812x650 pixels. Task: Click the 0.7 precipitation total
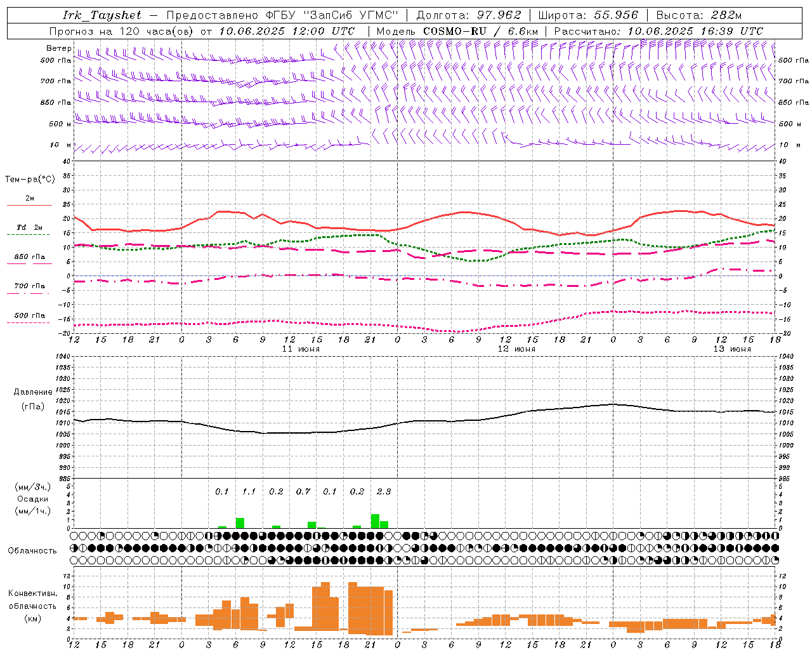pyautogui.click(x=303, y=491)
